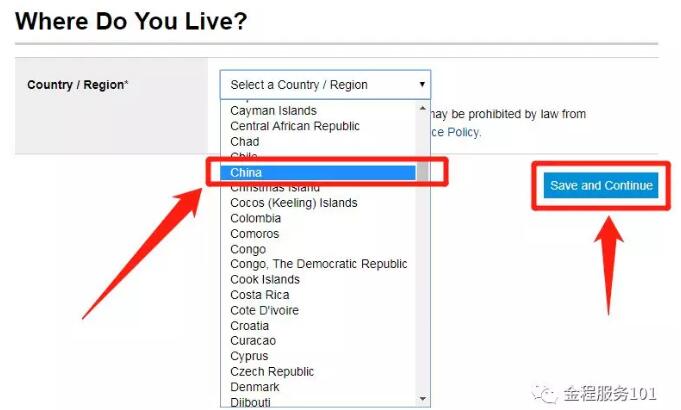Select Costa Rica from the list
Screen dimensions: 681x410
click(x=260, y=295)
